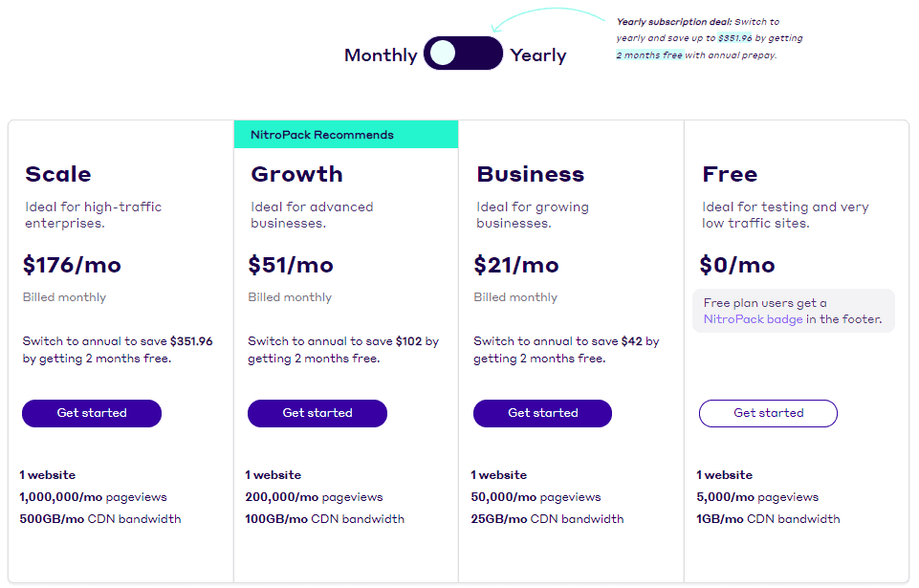This screenshot has height=588, width=919.
Task: Select the Scale plan heading
Action: click(x=58, y=174)
